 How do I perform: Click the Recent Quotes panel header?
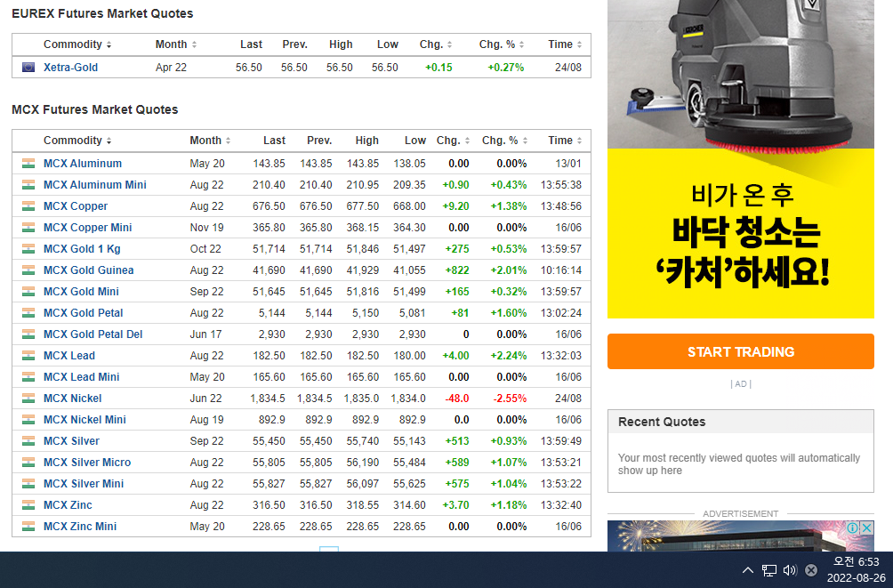coord(740,422)
